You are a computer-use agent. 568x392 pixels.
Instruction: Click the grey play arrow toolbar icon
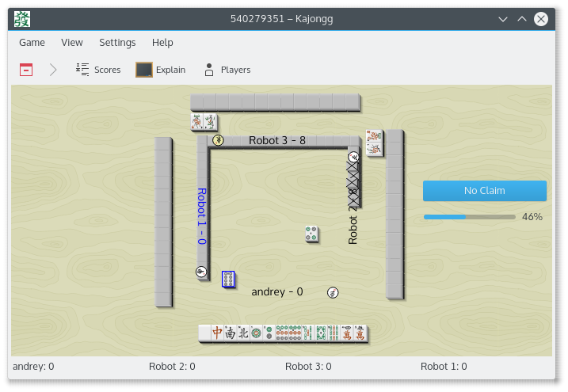(x=53, y=70)
